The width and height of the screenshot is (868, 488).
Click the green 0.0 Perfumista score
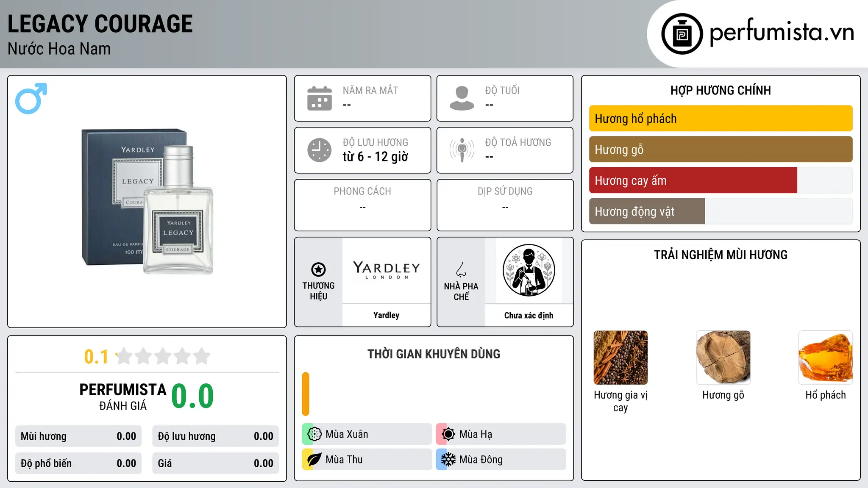pyautogui.click(x=192, y=396)
